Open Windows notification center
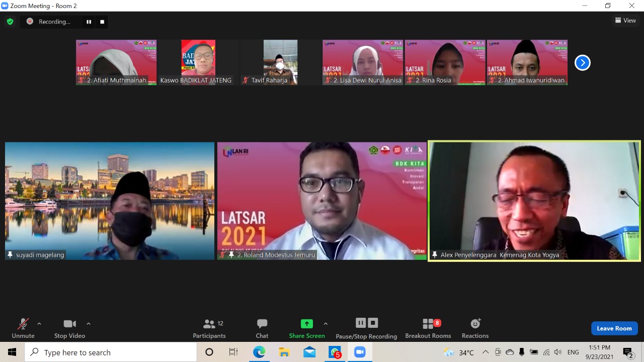644x362 pixels. point(628,352)
